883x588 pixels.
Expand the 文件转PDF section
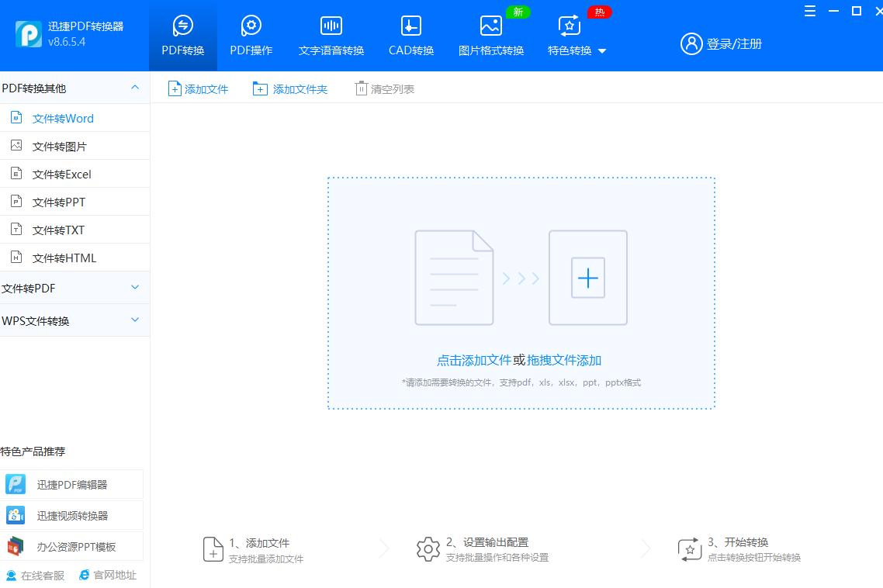tap(74, 289)
